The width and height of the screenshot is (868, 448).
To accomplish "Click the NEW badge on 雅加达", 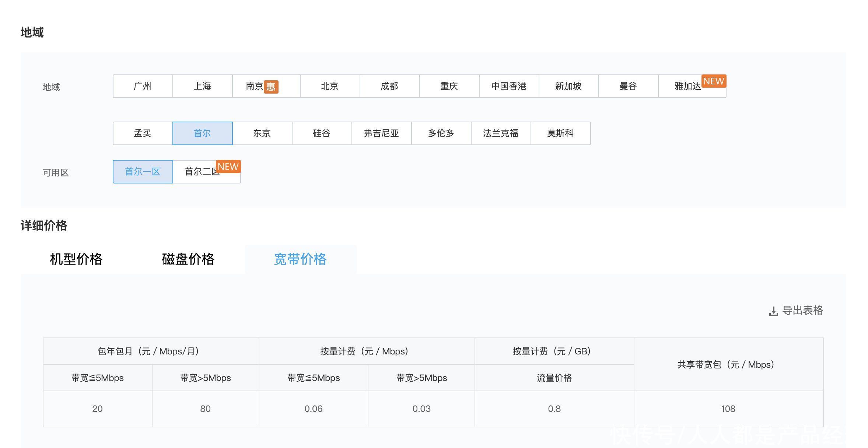I will [714, 81].
